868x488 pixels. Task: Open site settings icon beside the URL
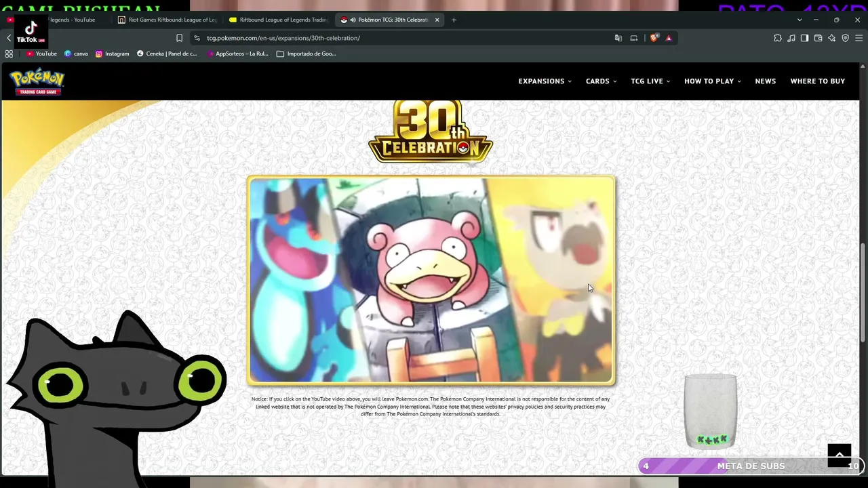coord(197,38)
